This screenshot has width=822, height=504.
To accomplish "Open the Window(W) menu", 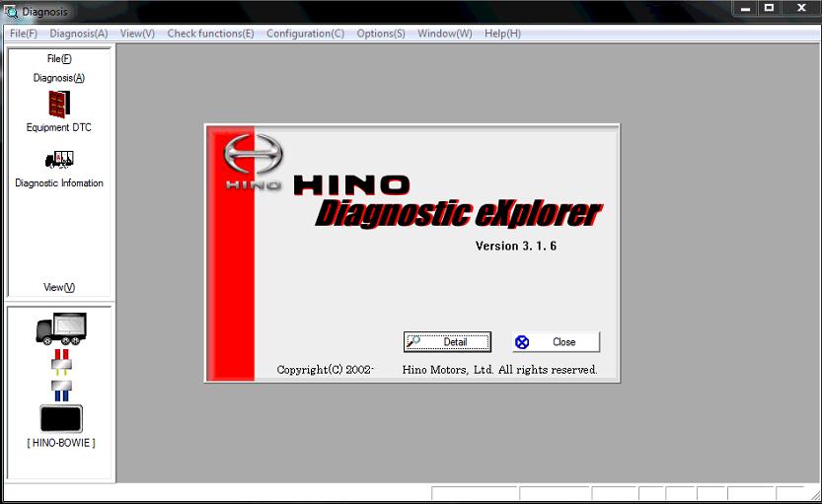I will point(444,34).
